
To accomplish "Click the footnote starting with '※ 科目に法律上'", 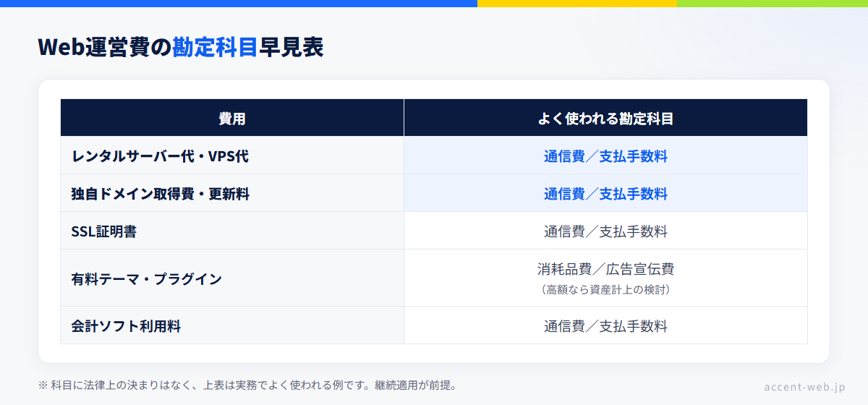I will pos(248,385).
